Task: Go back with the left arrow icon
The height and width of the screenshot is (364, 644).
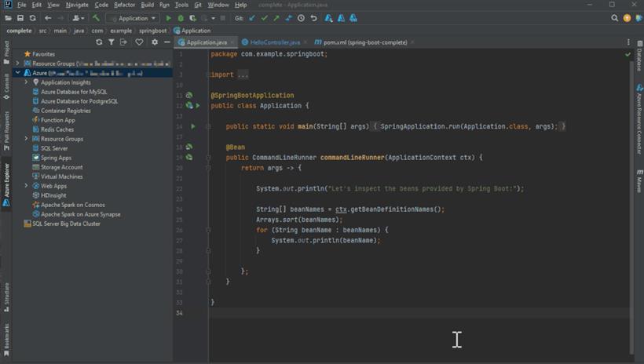Action: click(48, 18)
